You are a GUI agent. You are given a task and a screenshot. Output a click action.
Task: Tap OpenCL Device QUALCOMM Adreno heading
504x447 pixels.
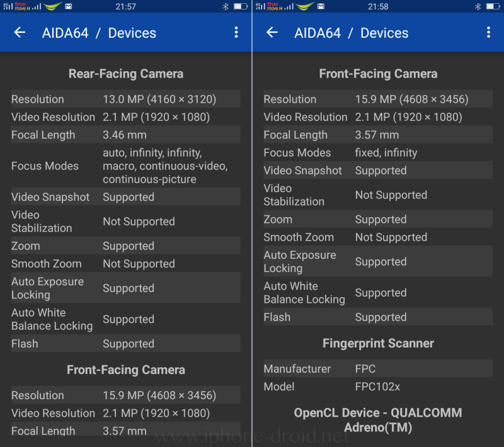click(378, 420)
